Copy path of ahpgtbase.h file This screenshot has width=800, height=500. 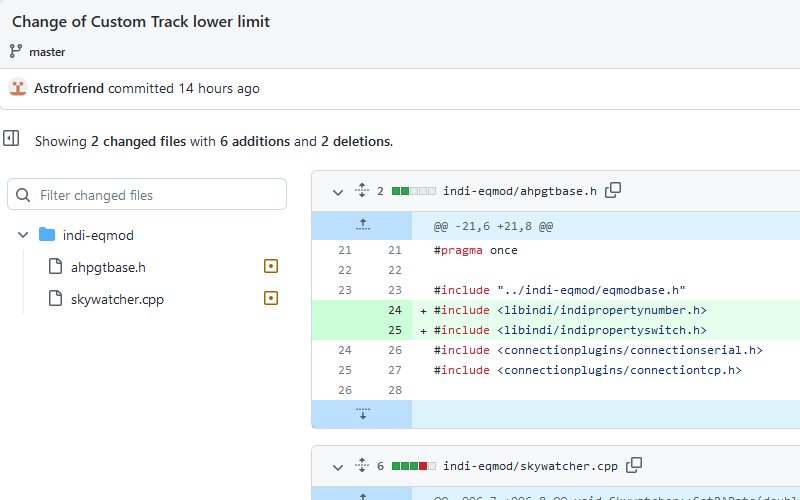(x=613, y=190)
